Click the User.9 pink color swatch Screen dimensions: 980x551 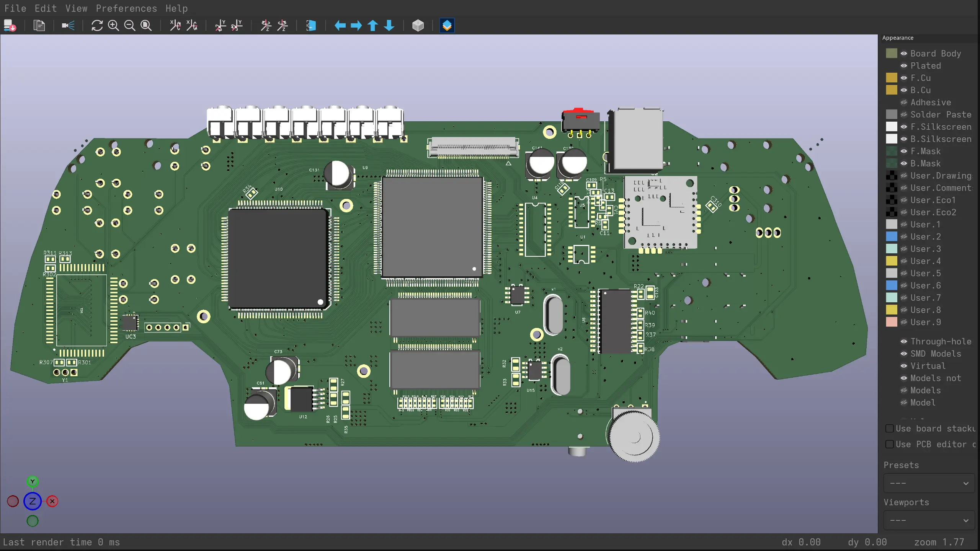(892, 322)
